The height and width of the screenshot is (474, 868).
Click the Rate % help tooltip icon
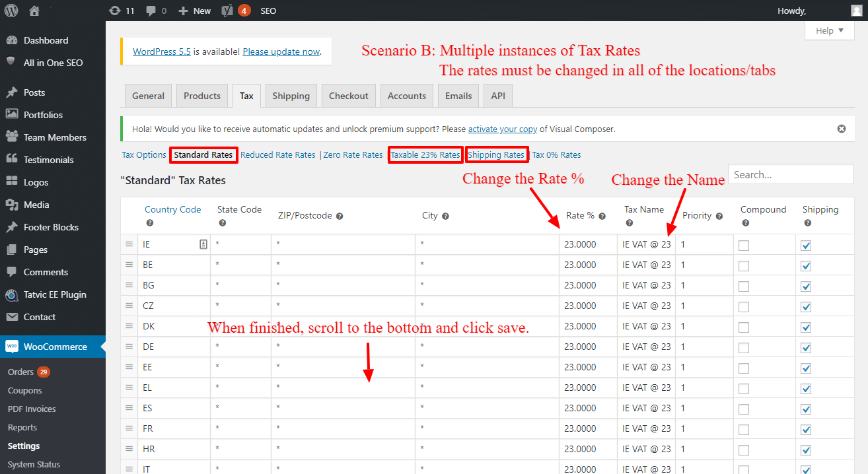601,217
